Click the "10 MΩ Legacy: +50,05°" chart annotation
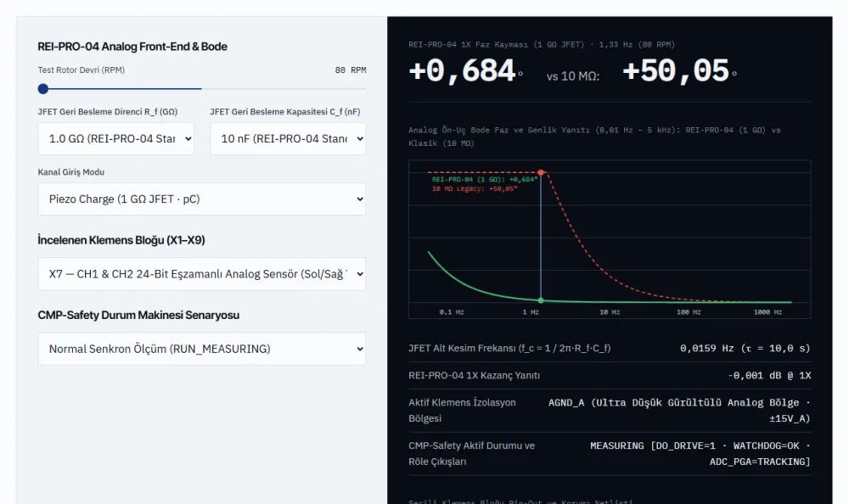The width and height of the screenshot is (849, 504). [475, 189]
